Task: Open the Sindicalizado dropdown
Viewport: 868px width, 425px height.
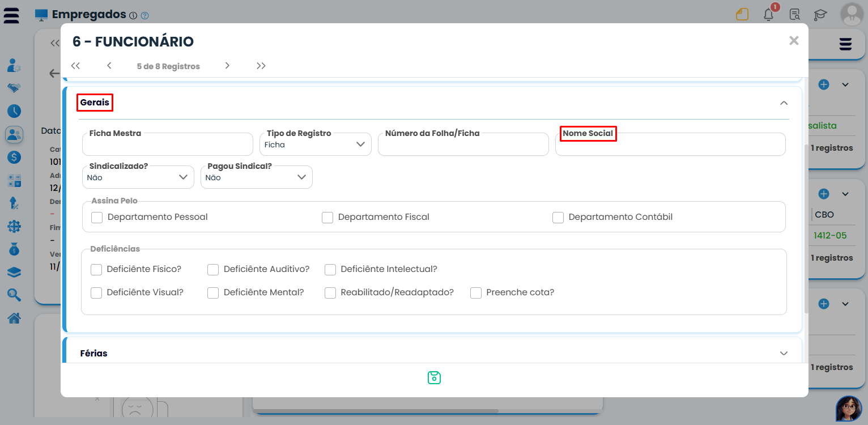Action: click(x=138, y=177)
